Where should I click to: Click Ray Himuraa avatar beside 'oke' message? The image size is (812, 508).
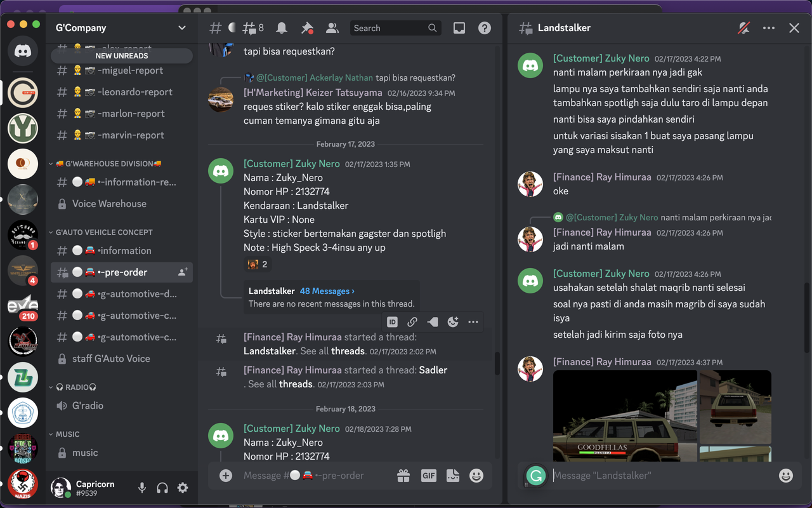530,184
